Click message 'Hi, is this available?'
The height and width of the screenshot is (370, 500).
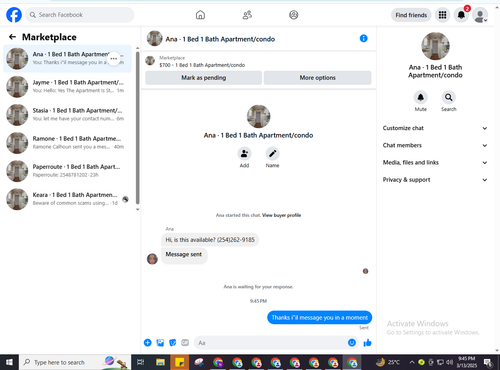point(210,240)
